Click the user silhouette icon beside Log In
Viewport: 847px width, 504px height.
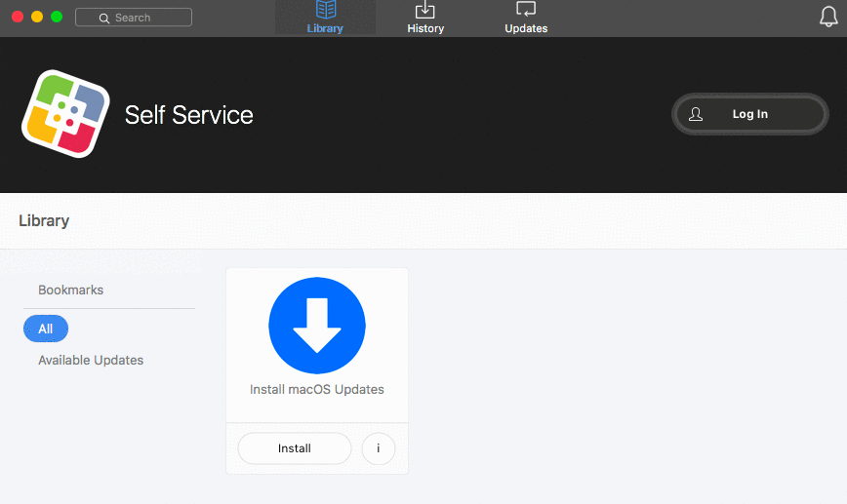pos(696,114)
